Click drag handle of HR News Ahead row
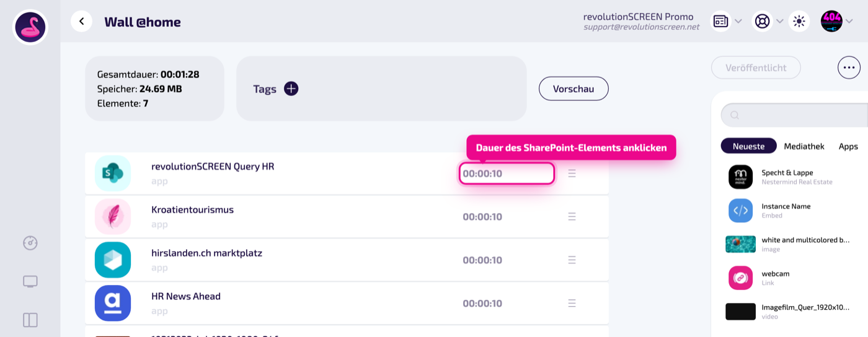This screenshot has height=337, width=868. pos(572,304)
